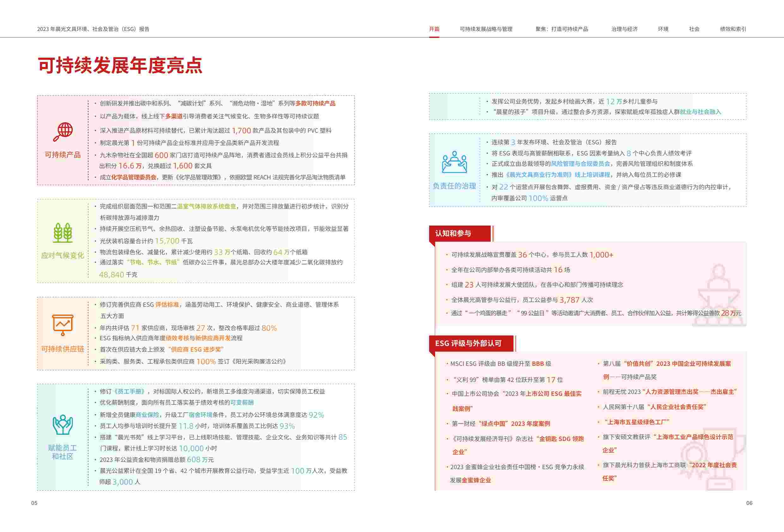Click the podium speaker illustration
Viewport: 784px width, 532px height.
click(719, 295)
